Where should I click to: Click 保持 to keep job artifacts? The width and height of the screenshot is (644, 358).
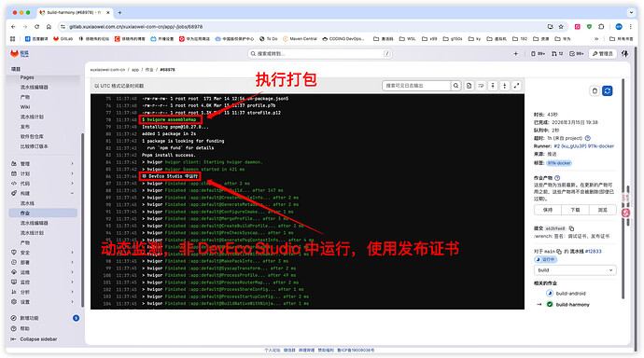click(548, 210)
